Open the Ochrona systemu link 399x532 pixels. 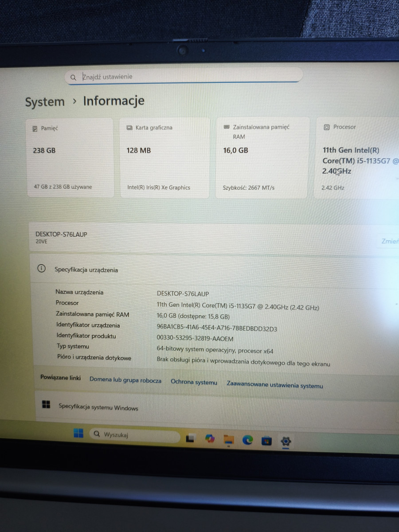[194, 382]
